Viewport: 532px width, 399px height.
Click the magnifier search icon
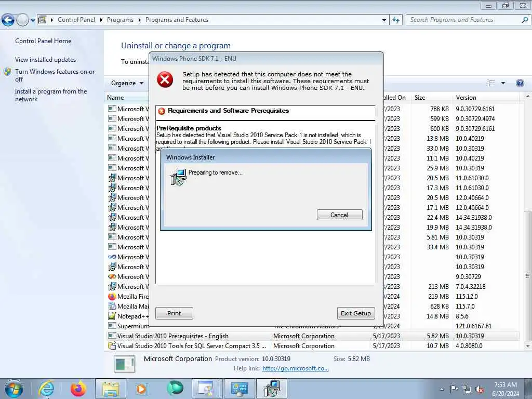525,20
